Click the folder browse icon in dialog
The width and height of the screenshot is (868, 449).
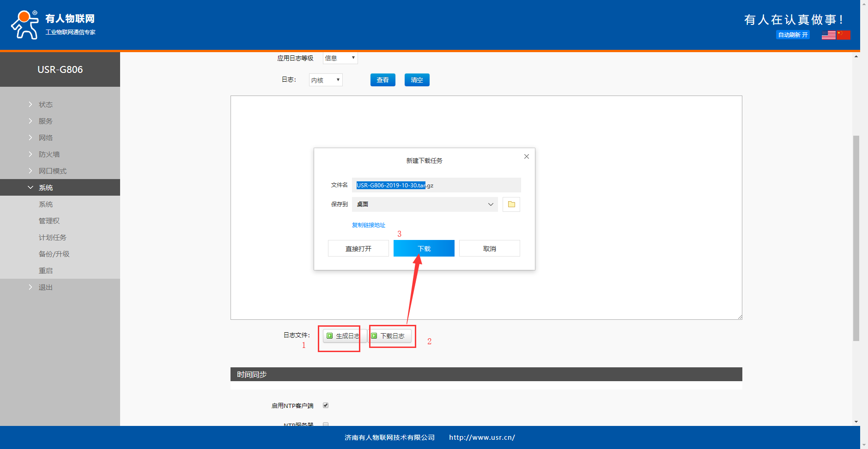(511, 204)
